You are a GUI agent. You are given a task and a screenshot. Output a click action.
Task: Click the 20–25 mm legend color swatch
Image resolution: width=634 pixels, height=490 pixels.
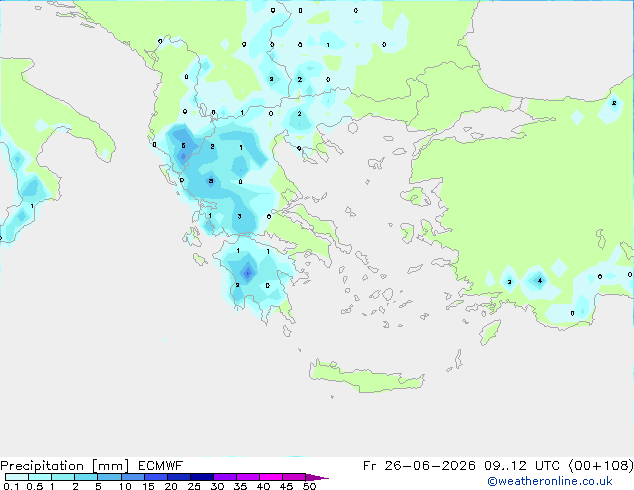pyautogui.click(x=179, y=477)
